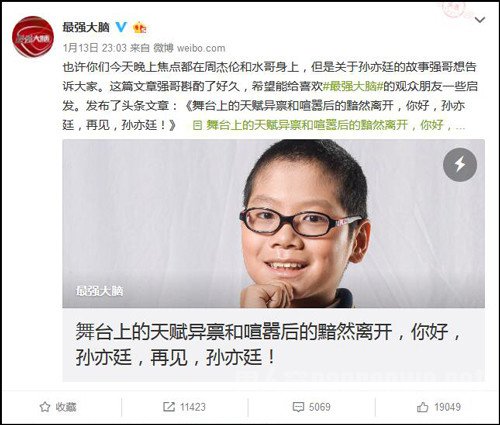Image resolution: width=500 pixels, height=425 pixels.
Task: Click the post timestamp 1月13日 23:03
Action: [x=95, y=48]
